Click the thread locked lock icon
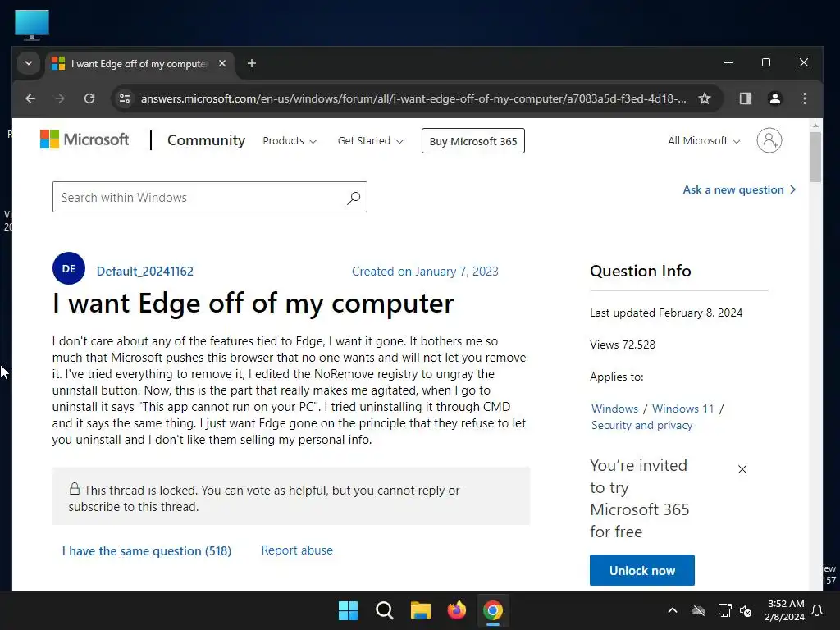840x630 pixels. pos(75,489)
